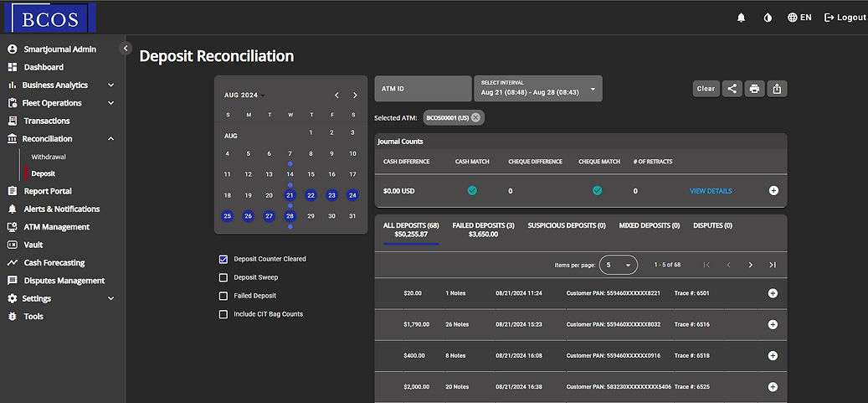Expand Journal Counts details plus icon

(x=773, y=191)
